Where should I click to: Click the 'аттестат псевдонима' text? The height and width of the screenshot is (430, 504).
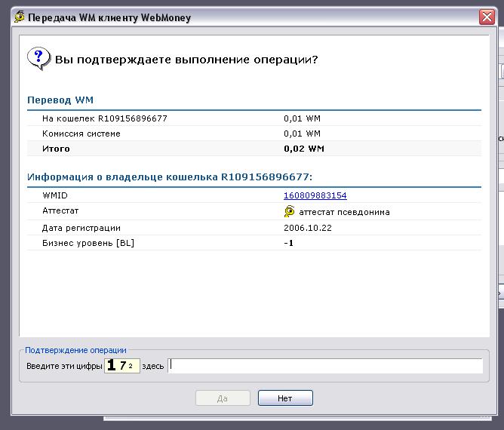[x=344, y=212]
